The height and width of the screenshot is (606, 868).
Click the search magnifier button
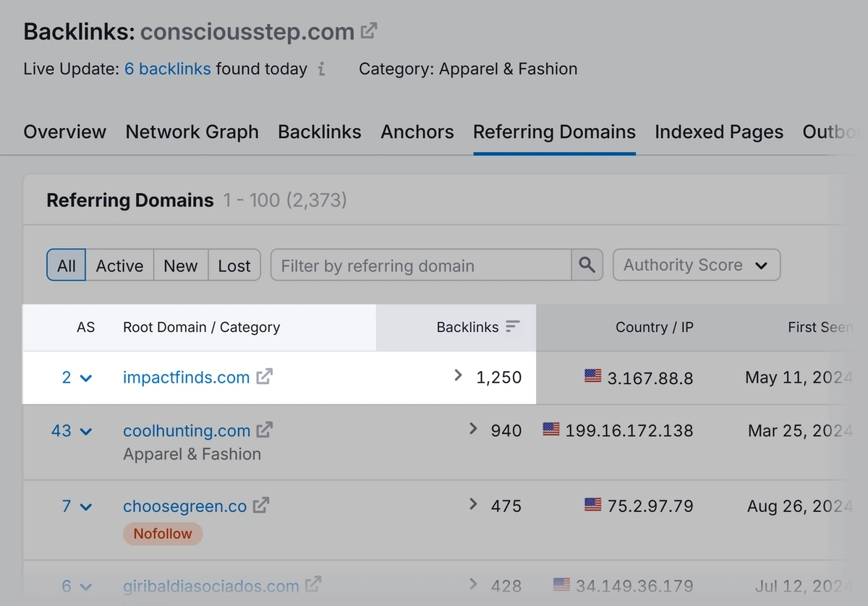tap(587, 265)
